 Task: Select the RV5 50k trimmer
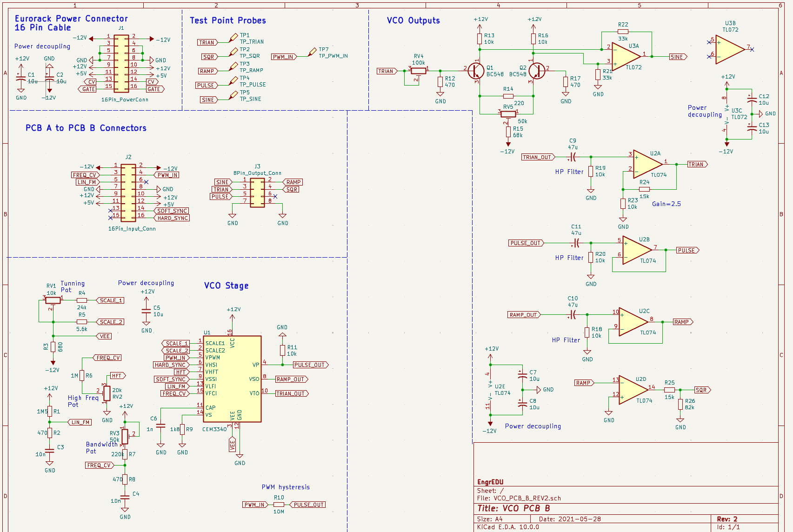pyautogui.click(x=508, y=114)
